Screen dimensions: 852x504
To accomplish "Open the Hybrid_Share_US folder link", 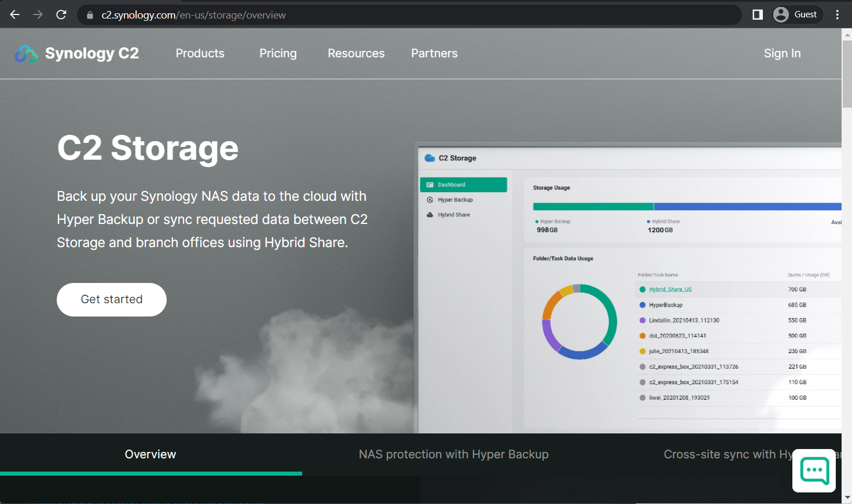I will pyautogui.click(x=671, y=289).
